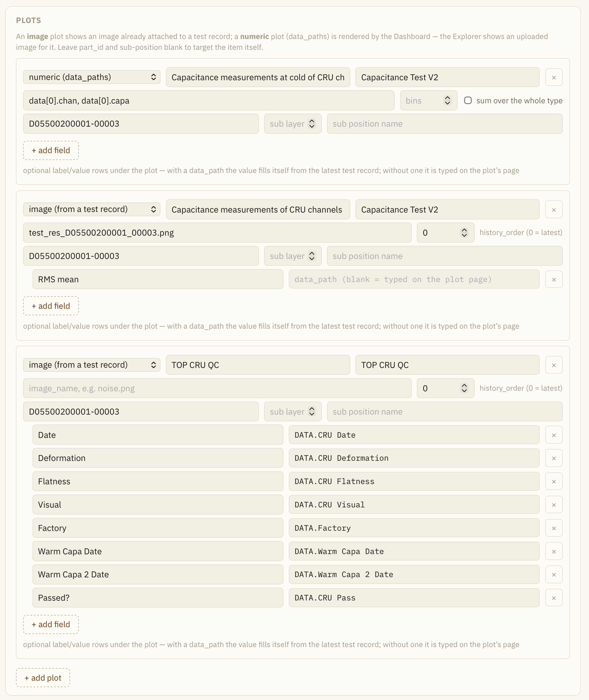This screenshot has width=589, height=700.
Task: Focus sub position name field in the numeric plot
Action: point(445,124)
